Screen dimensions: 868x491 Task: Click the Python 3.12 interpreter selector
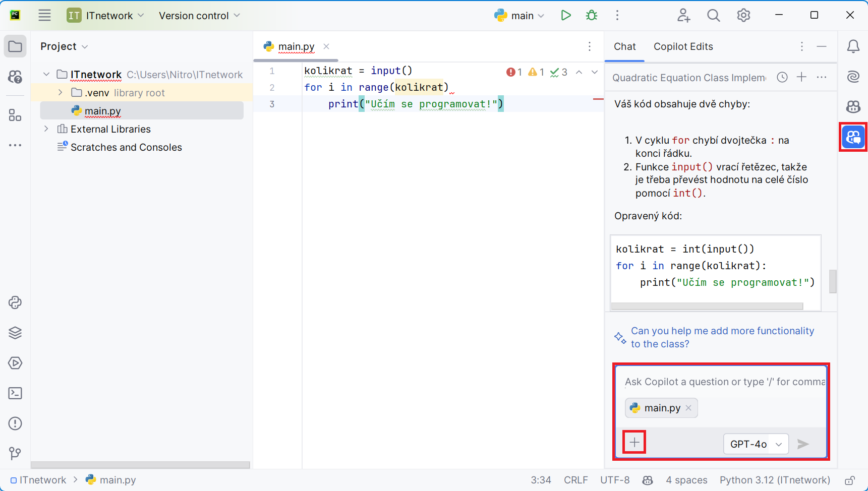click(x=774, y=480)
